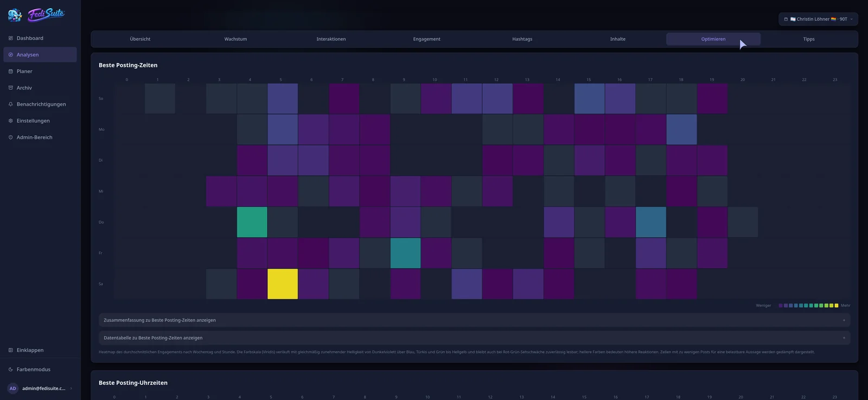The height and width of the screenshot is (400, 868).
Task: Click the 'Mo' heatmap row label
Action: pos(101,129)
